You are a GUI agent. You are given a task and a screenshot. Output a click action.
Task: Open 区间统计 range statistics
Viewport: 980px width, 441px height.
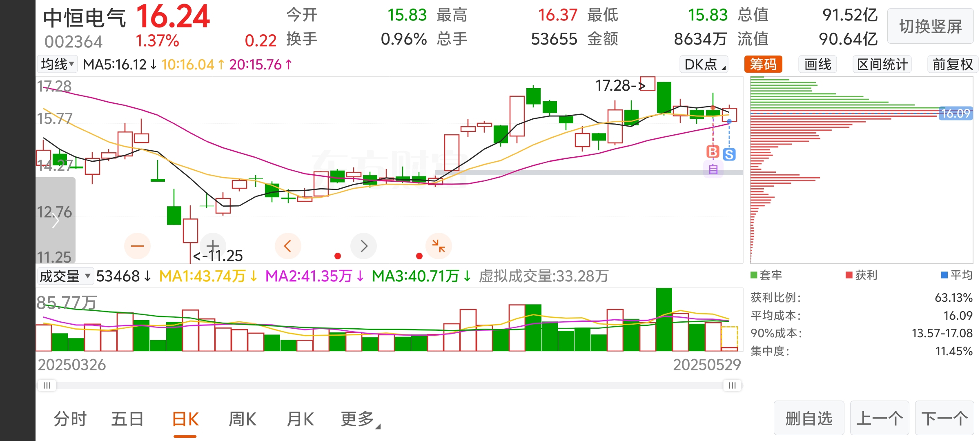click(882, 64)
